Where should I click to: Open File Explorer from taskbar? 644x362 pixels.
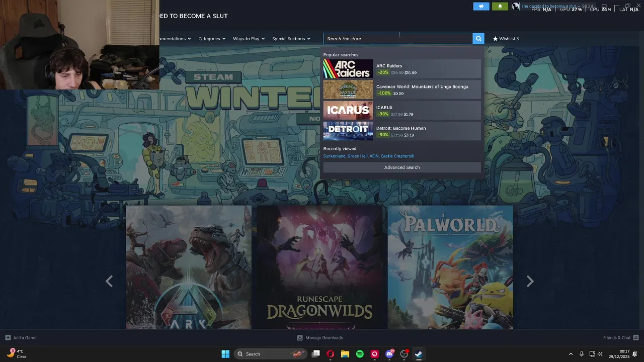click(345, 354)
